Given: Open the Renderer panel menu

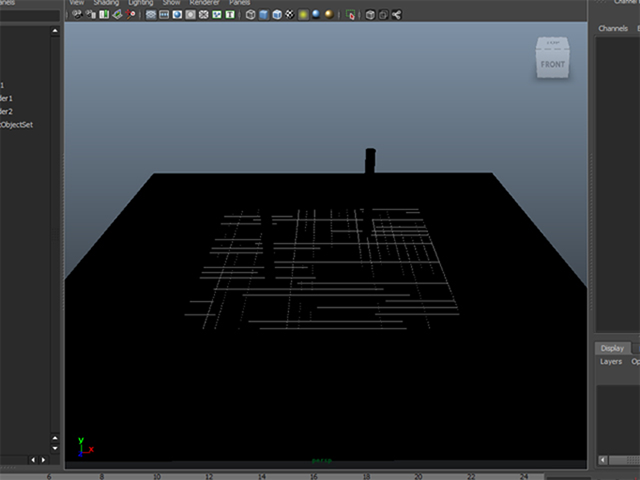Looking at the screenshot, I should pos(204,2).
